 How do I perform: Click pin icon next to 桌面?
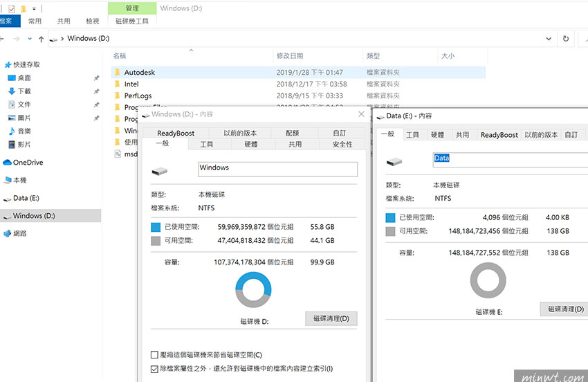pyautogui.click(x=96, y=78)
